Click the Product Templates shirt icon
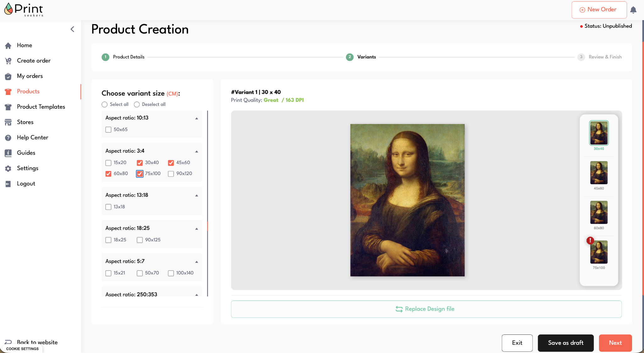 8,107
